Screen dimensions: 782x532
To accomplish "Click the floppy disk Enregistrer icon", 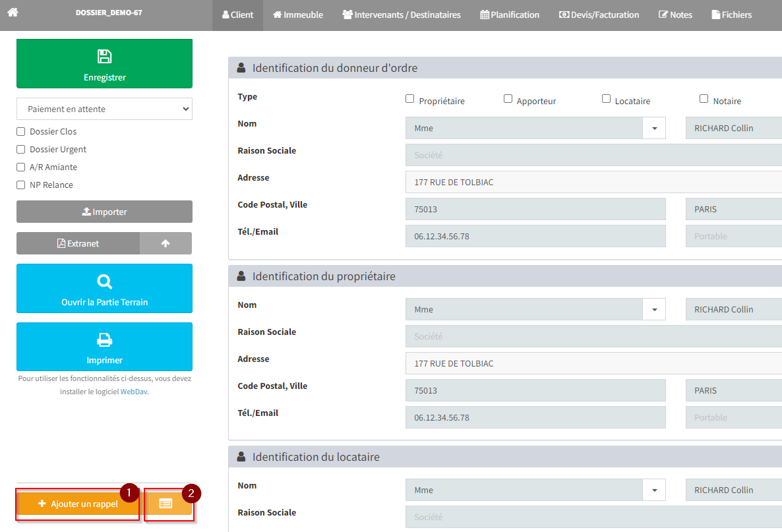I will (104, 57).
